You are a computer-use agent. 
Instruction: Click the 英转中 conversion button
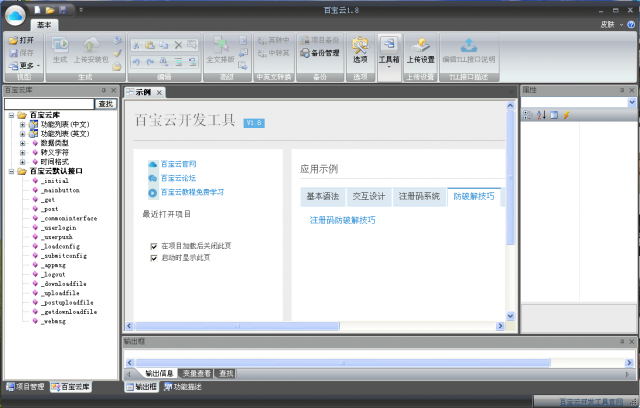coord(273,40)
